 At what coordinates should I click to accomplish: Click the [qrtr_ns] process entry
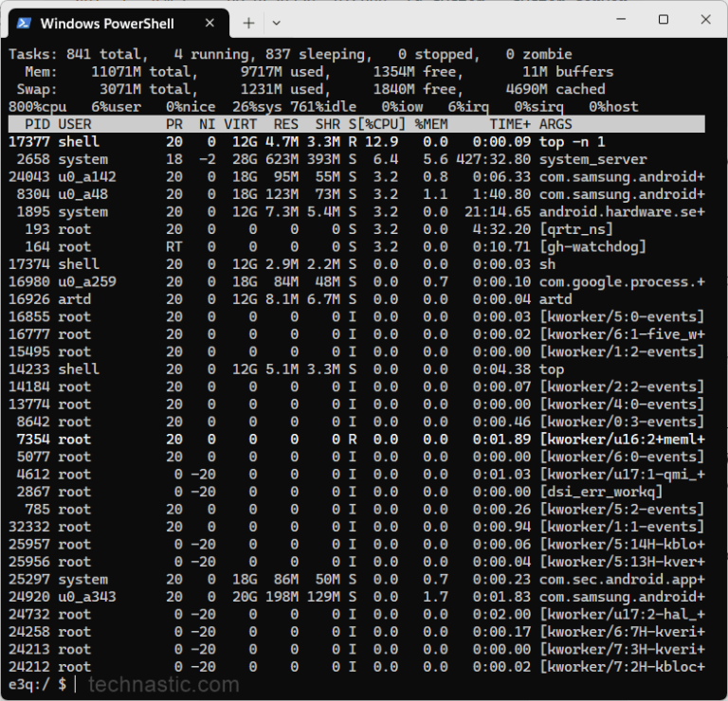point(576,229)
